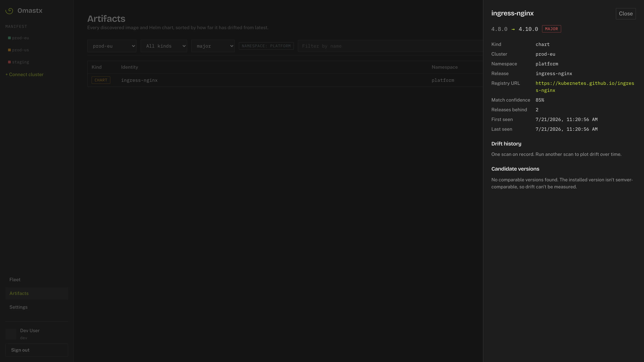Select the prod-us cluster in sidebar
Viewport: 644px width, 362px height.
coord(18,50)
